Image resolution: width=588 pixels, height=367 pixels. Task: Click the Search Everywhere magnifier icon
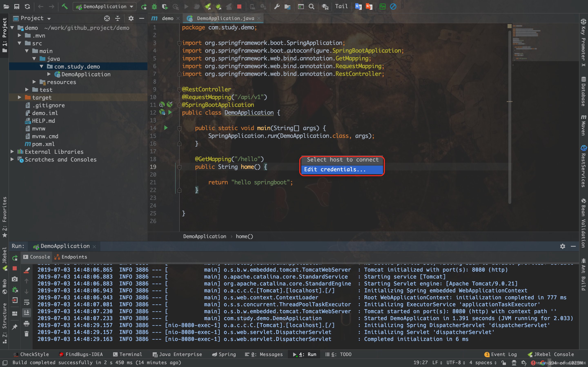point(312,7)
